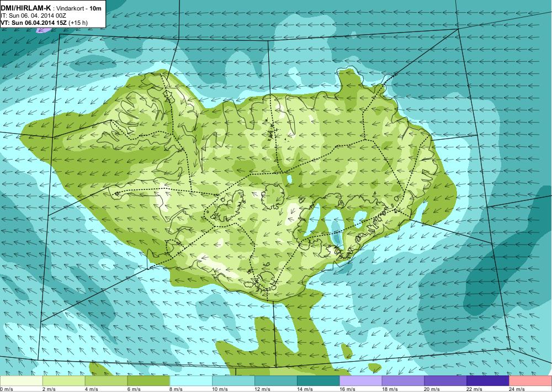The width and height of the screenshot is (552, 392).
Task: Click the 'Vindarkort - 10m' map type text
Action: (x=79, y=9)
